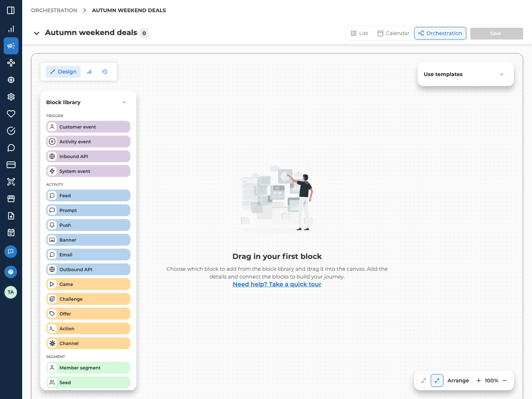Image resolution: width=532 pixels, height=399 pixels.
Task: Go to ORCHESTRATION breadcrumb
Action: click(54, 10)
